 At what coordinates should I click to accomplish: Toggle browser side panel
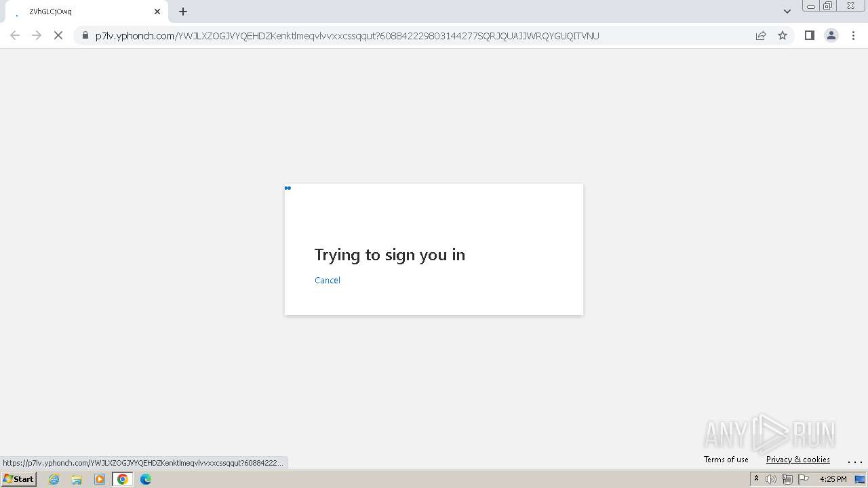(809, 36)
